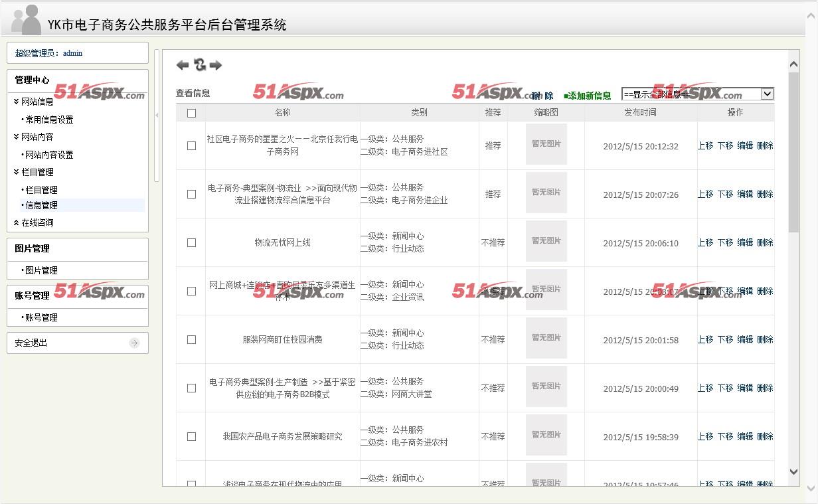
Task: Click the user avatar logo in header
Action: coord(26,19)
